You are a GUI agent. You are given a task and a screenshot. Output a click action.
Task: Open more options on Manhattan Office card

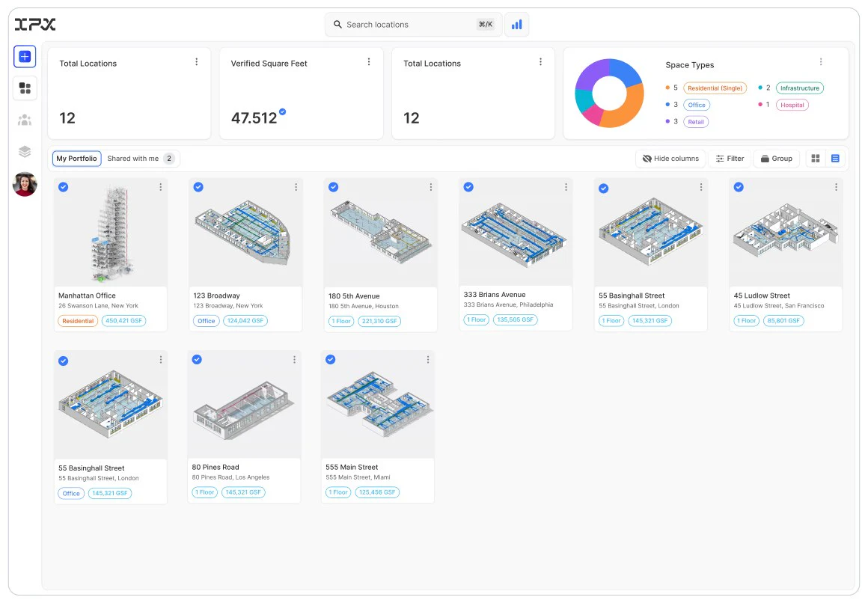pos(161,187)
